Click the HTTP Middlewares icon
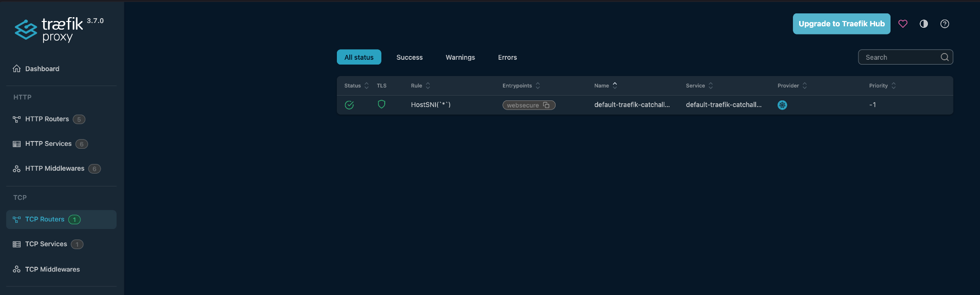980x295 pixels. coord(17,168)
